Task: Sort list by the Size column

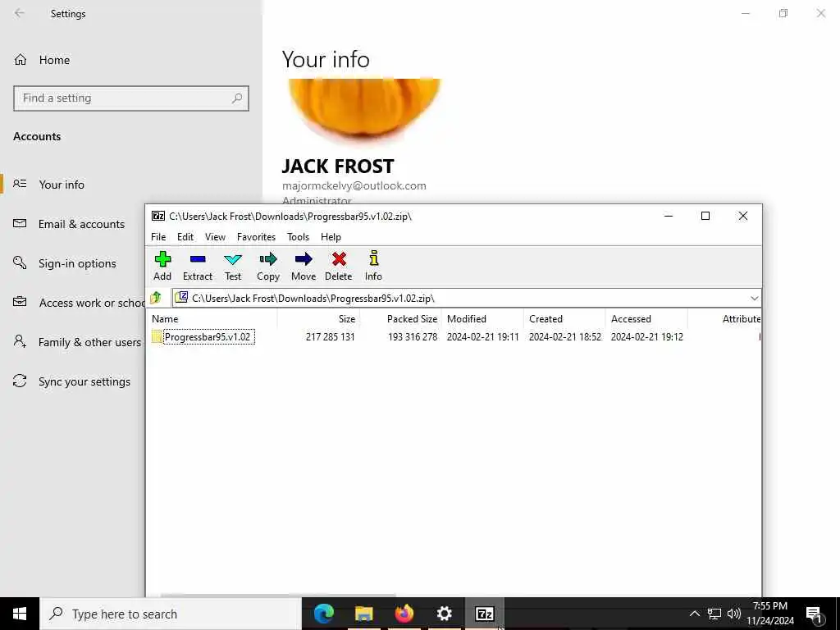Action: (318, 319)
